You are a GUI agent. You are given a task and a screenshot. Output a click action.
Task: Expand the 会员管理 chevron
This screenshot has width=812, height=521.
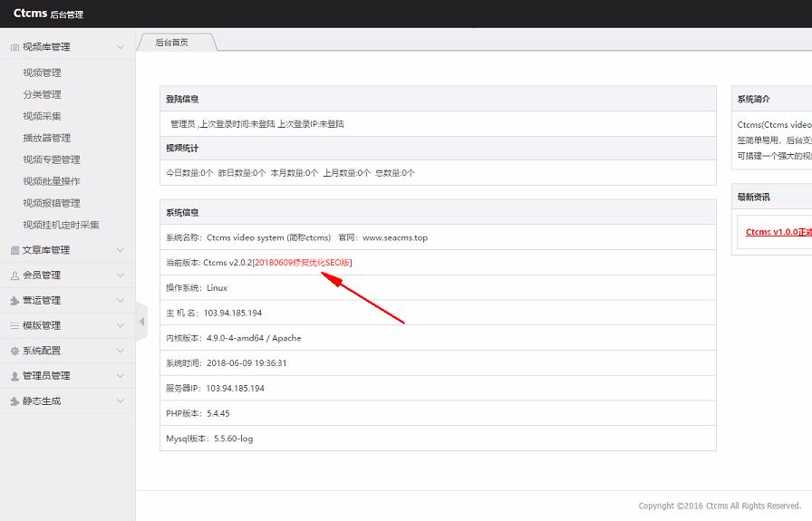click(121, 275)
